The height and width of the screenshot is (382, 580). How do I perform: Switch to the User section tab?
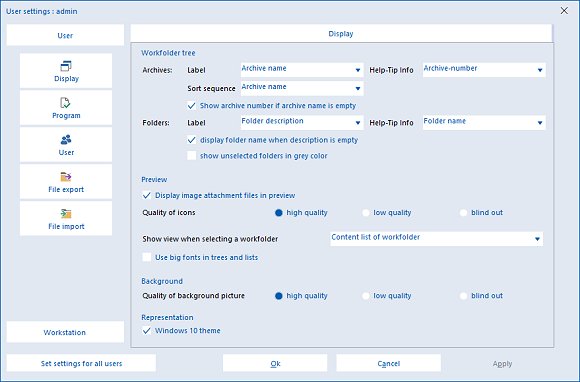pyautogui.click(x=65, y=36)
